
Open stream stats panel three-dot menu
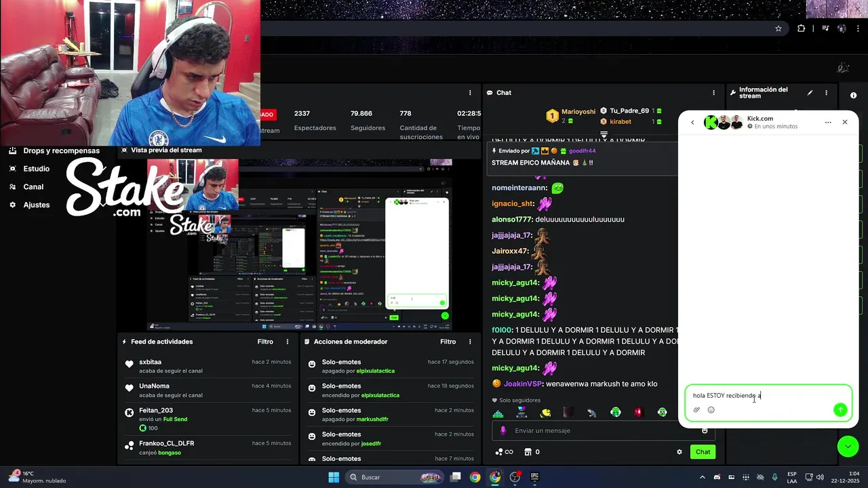tap(470, 93)
